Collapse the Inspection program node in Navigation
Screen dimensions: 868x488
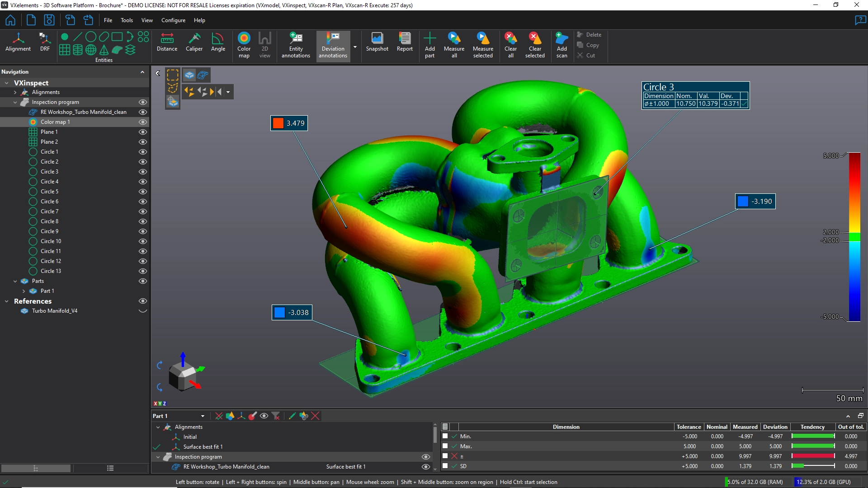point(15,102)
